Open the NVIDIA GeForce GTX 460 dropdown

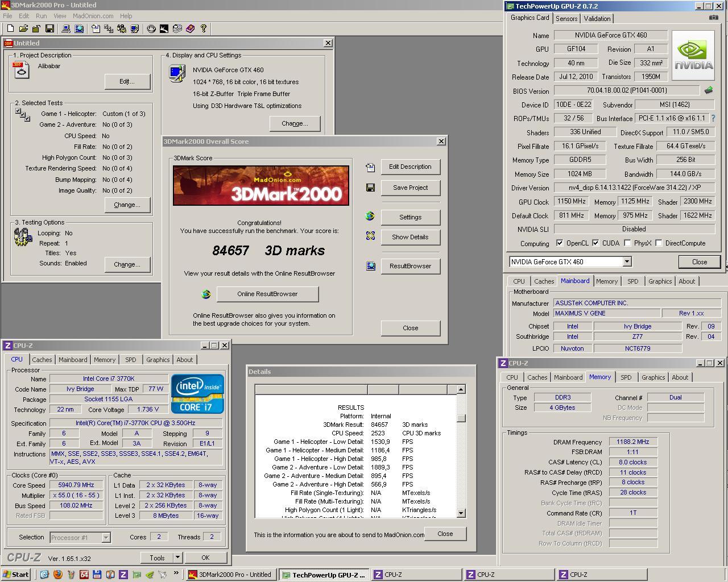point(627,261)
